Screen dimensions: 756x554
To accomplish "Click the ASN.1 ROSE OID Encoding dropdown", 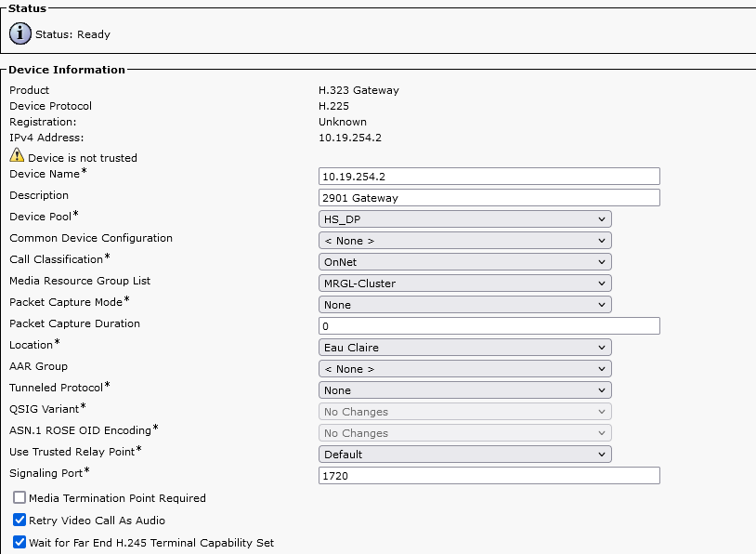I will click(464, 433).
